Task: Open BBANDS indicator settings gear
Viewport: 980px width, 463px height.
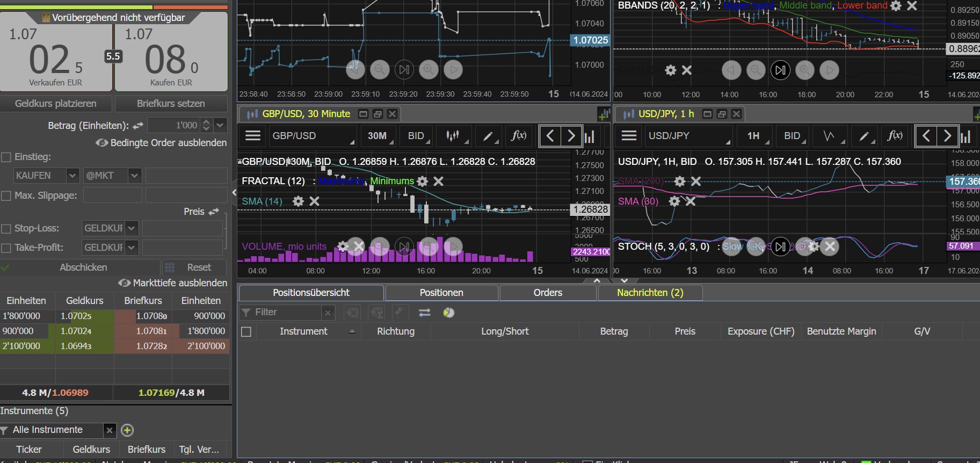Action: point(896,6)
